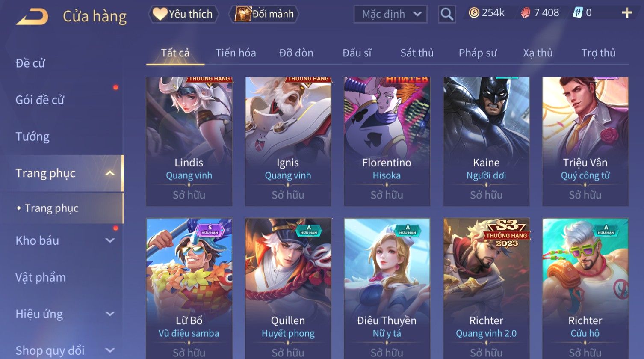Open the search magnifier icon
The width and height of the screenshot is (644, 359).
click(x=447, y=14)
